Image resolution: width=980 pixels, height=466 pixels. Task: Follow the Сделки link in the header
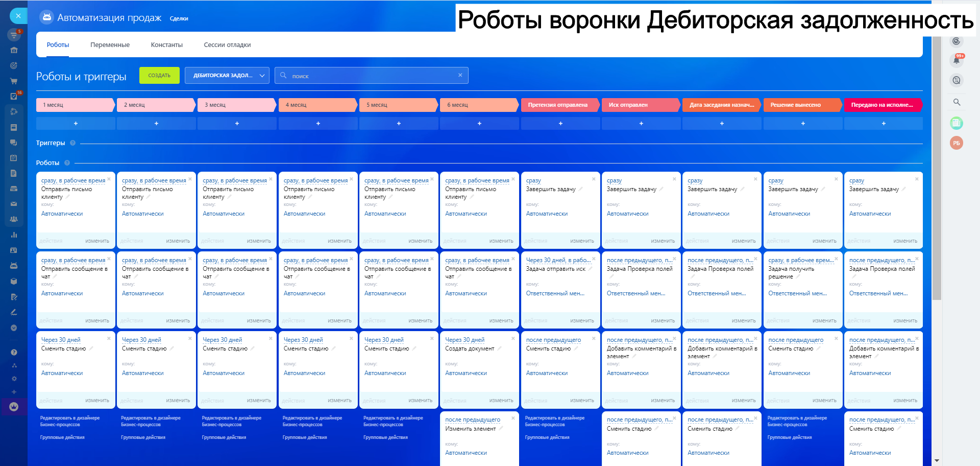coord(179,19)
